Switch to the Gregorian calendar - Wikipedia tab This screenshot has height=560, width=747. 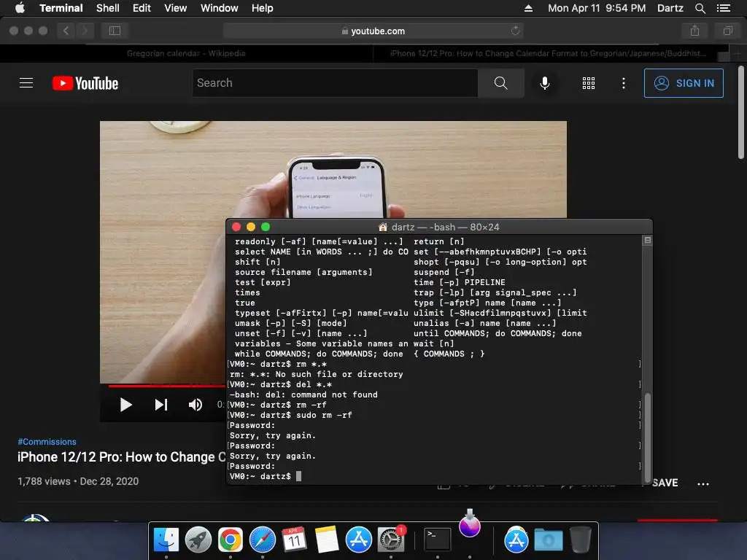tap(186, 53)
